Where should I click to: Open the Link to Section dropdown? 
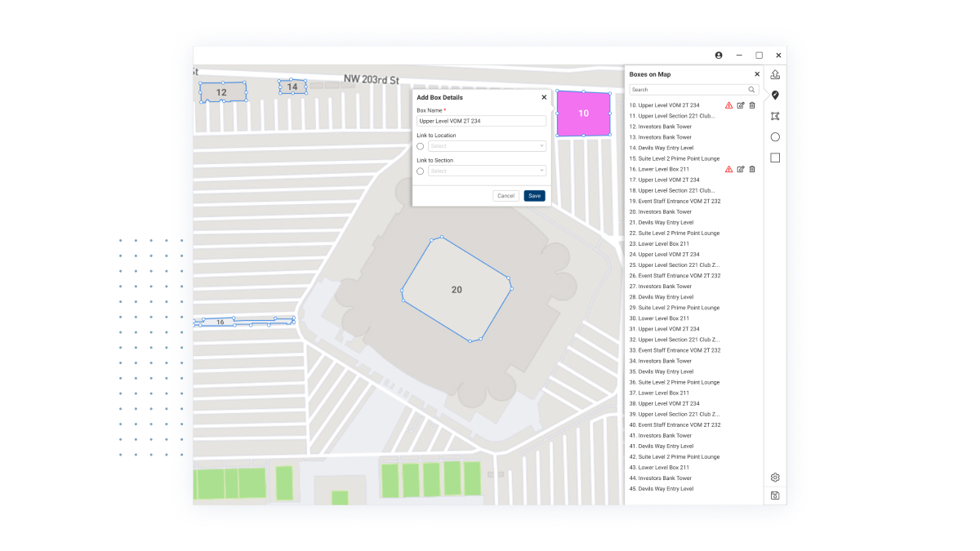487,171
